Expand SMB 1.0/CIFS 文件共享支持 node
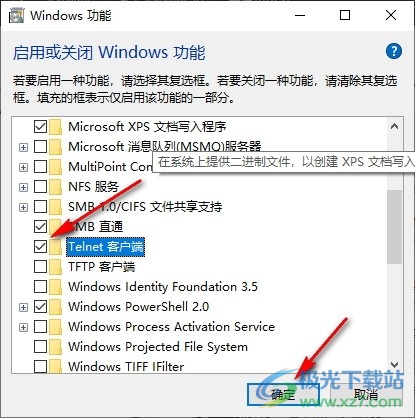This screenshot has width=415, height=418. tap(23, 207)
